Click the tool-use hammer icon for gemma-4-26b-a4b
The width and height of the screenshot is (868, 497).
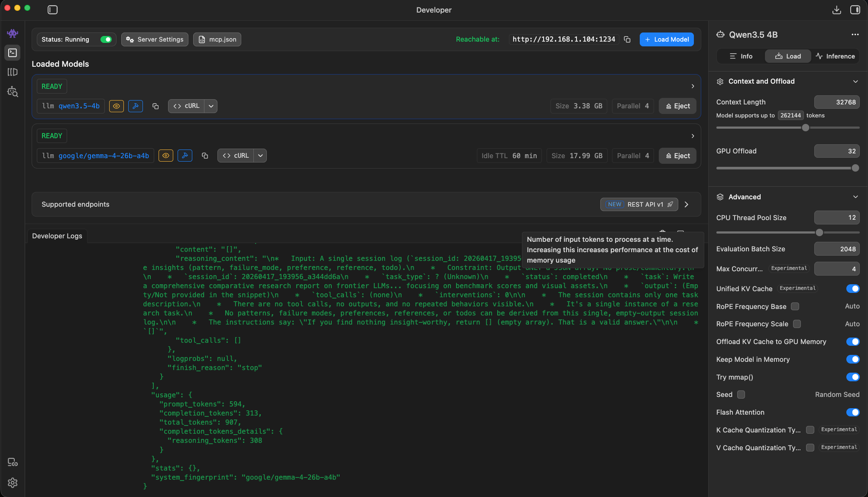[185, 156]
